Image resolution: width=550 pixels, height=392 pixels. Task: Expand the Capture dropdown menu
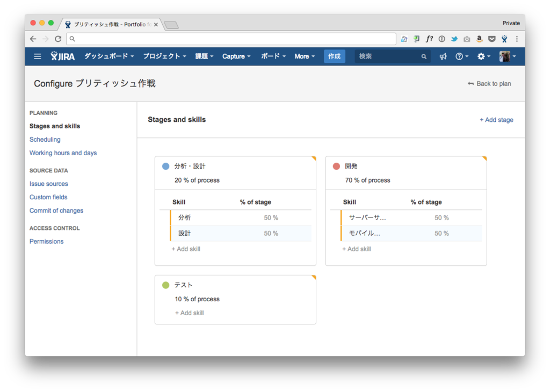click(x=236, y=56)
